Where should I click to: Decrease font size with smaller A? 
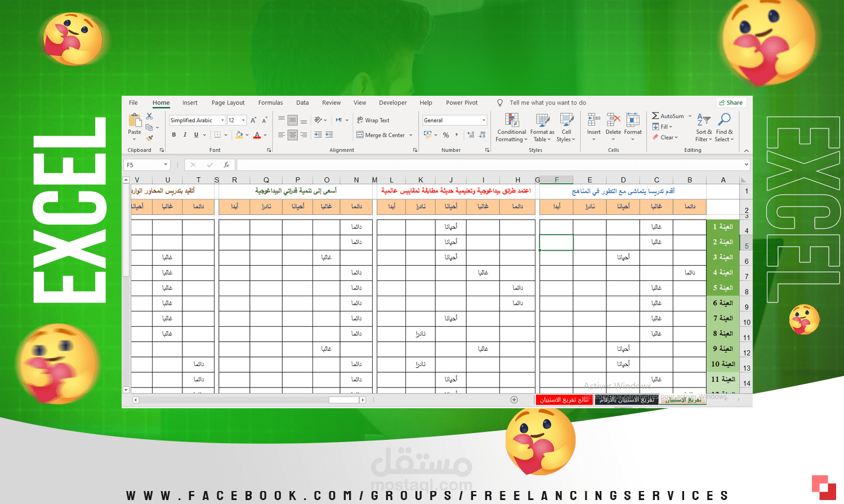pyautogui.click(x=265, y=120)
